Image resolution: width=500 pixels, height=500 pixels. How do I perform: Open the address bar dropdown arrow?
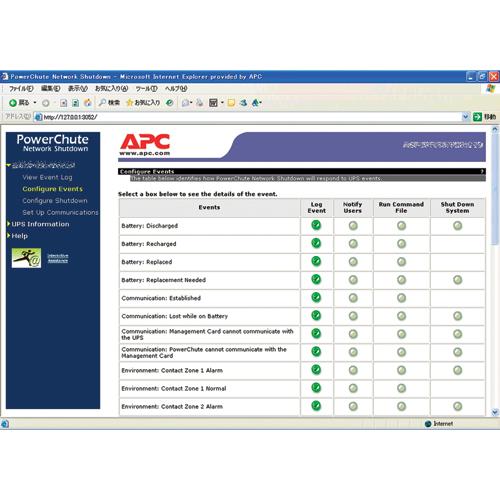466,117
